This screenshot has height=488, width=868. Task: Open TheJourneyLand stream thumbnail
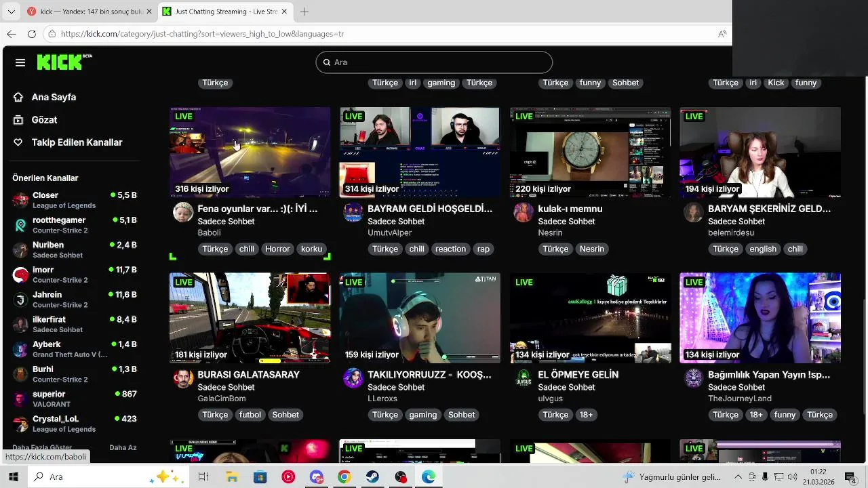[x=760, y=318]
